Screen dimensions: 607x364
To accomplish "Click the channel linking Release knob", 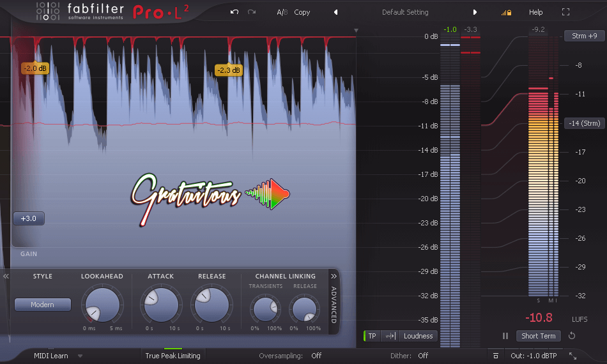I will click(304, 309).
